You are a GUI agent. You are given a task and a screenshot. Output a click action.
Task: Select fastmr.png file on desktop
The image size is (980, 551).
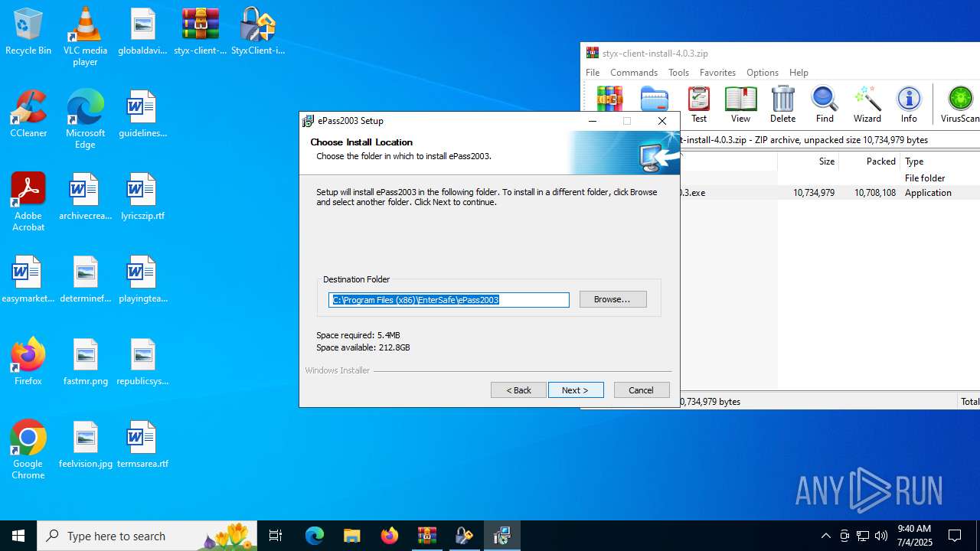[85, 362]
